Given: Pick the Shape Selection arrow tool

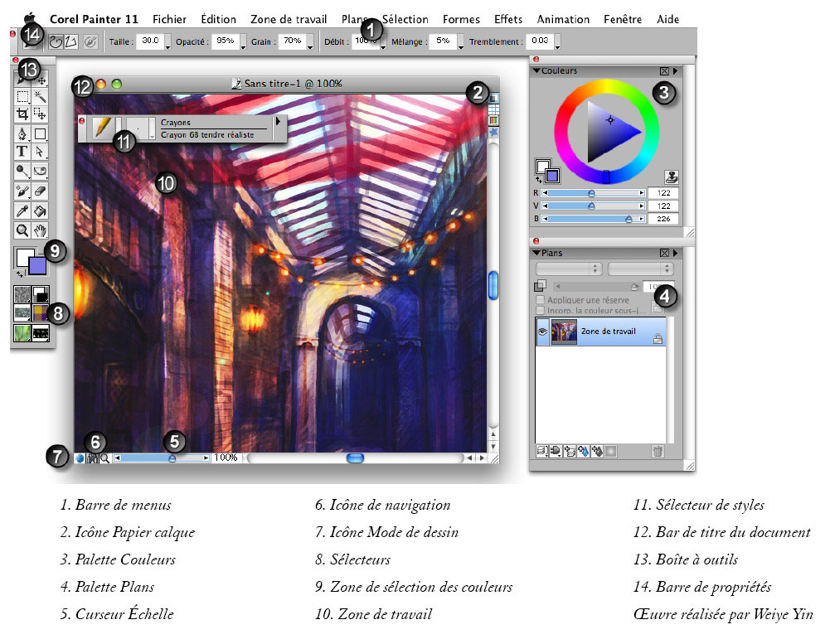Looking at the screenshot, I should 41,152.
